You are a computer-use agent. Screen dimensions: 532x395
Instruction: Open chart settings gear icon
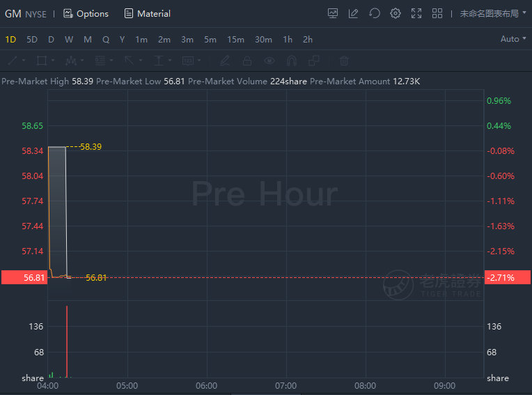click(396, 13)
